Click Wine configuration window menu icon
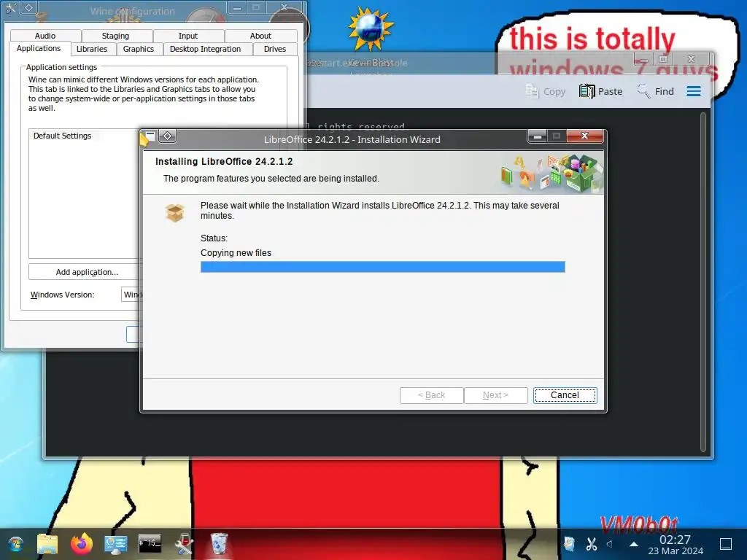 pyautogui.click(x=11, y=7)
